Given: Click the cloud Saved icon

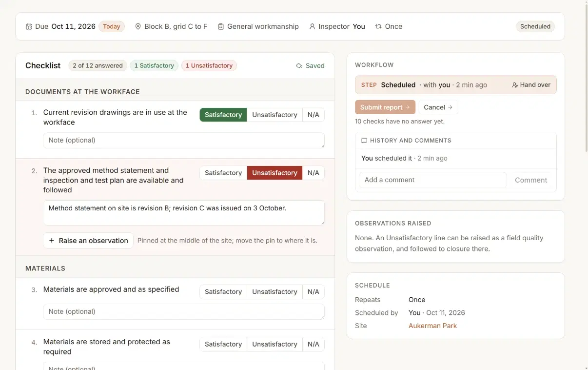Looking at the screenshot, I should (299, 66).
